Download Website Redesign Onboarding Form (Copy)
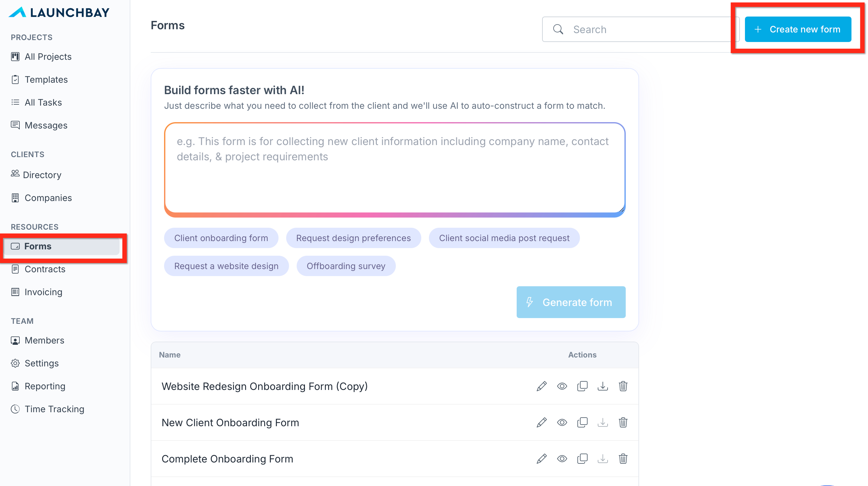868x486 pixels. click(603, 386)
